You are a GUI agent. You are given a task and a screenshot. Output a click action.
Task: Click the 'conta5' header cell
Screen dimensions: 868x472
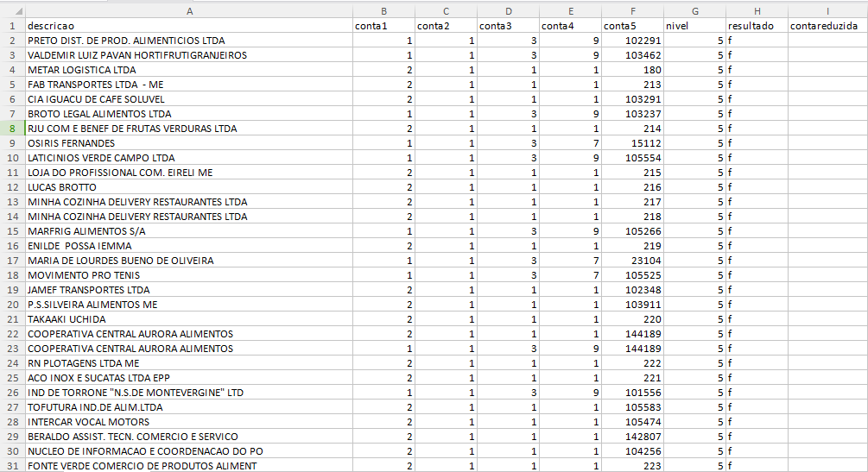point(633,26)
